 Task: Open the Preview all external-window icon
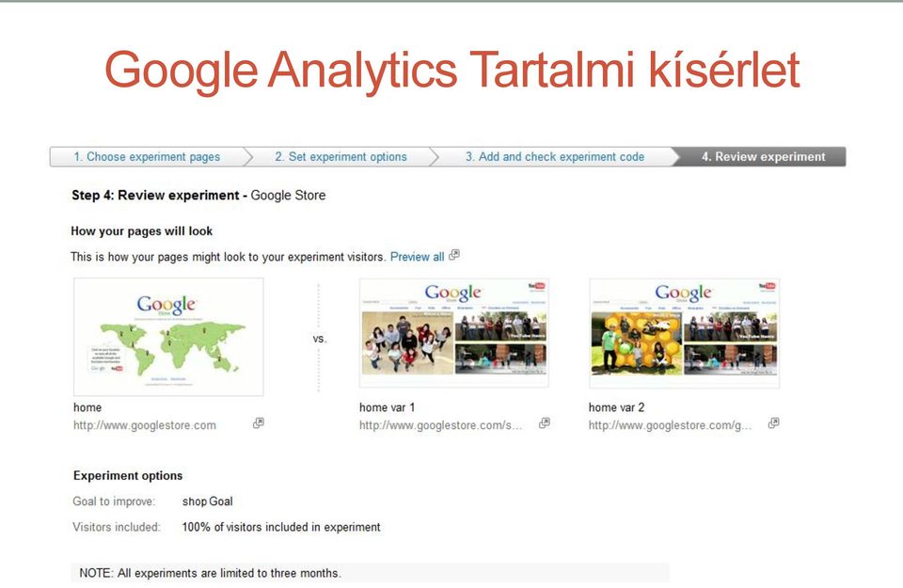pos(454,255)
